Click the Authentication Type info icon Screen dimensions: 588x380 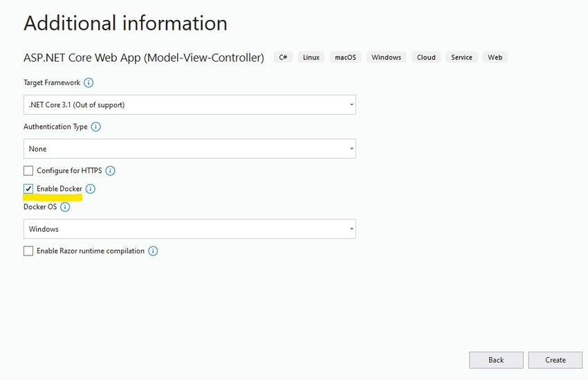(96, 127)
